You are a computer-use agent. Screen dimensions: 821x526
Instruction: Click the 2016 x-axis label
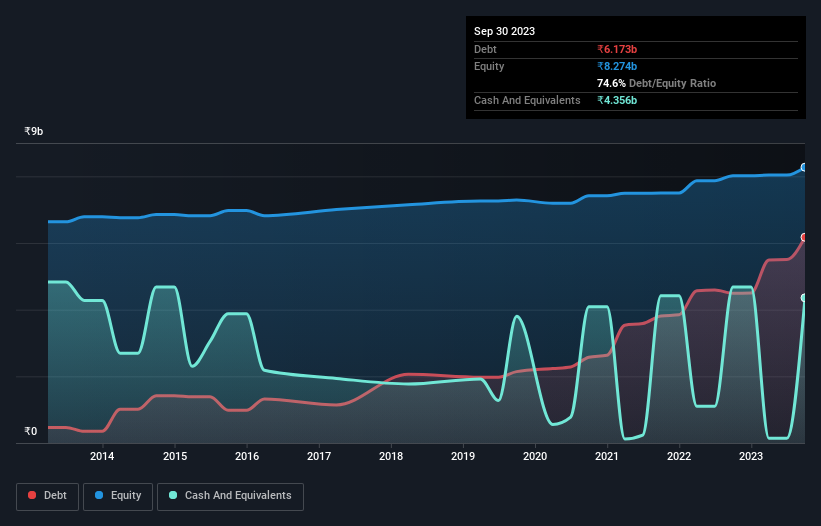(x=247, y=456)
